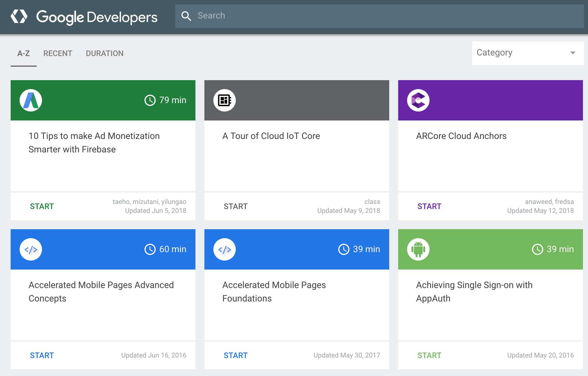Click author text class on IoT card
Viewport: 588px width, 376px height.
tap(372, 202)
